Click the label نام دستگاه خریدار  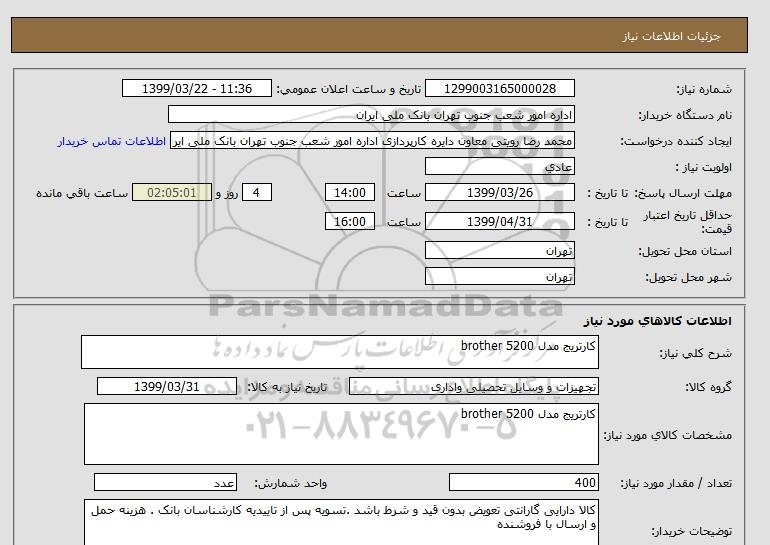coord(685,115)
